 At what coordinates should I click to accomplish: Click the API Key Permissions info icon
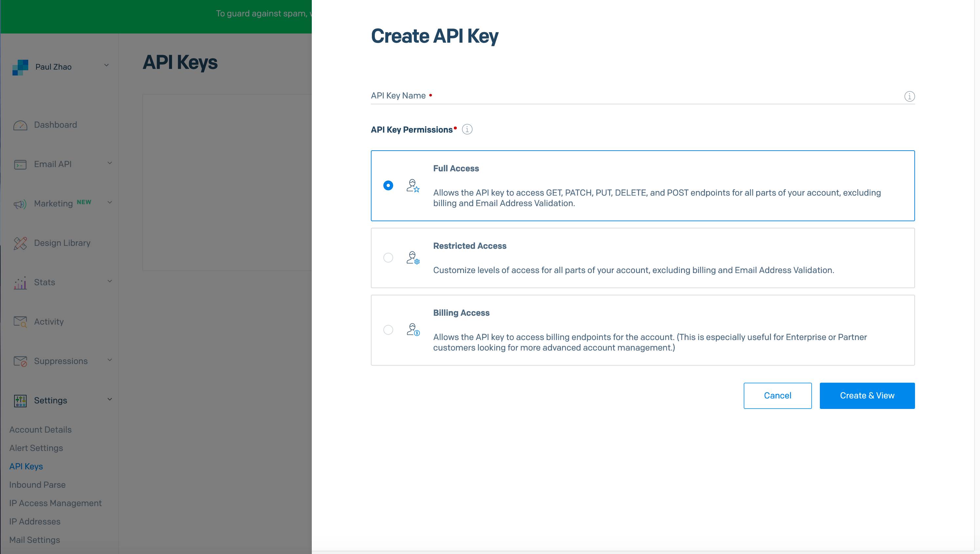[x=467, y=129]
